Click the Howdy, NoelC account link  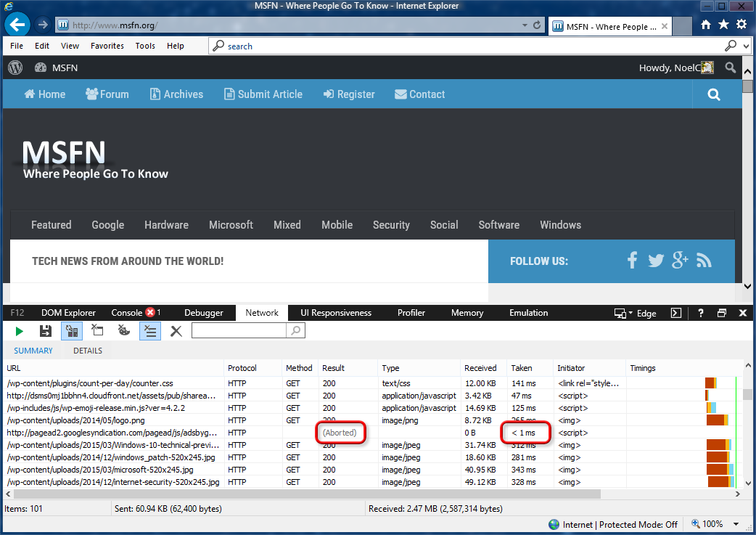pos(676,68)
